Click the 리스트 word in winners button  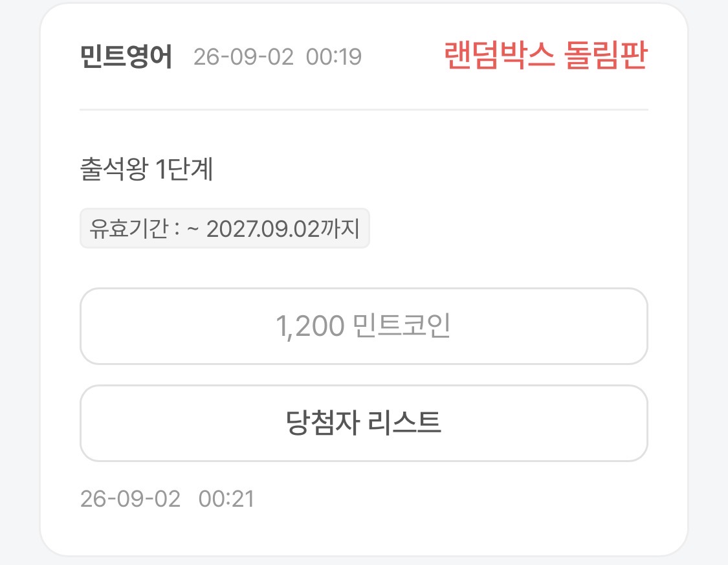404,423
